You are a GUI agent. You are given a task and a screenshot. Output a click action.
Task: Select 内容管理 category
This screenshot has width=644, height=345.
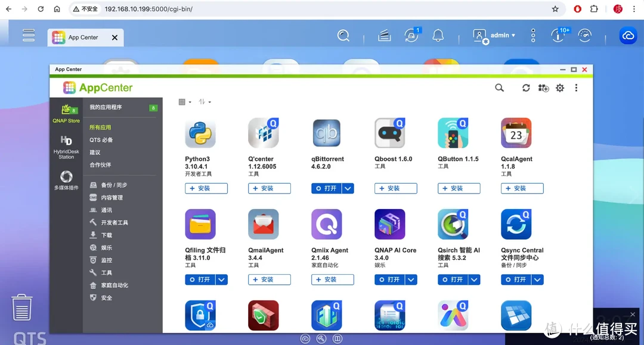click(106, 198)
